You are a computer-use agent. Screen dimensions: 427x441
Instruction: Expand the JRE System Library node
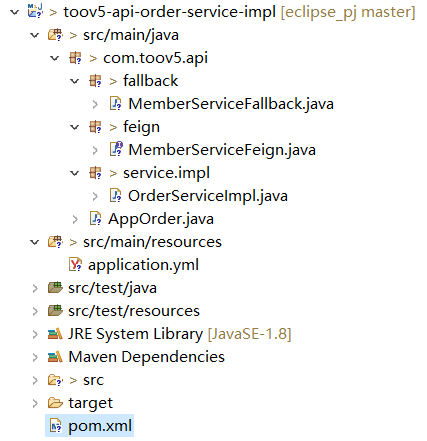pos(35,334)
